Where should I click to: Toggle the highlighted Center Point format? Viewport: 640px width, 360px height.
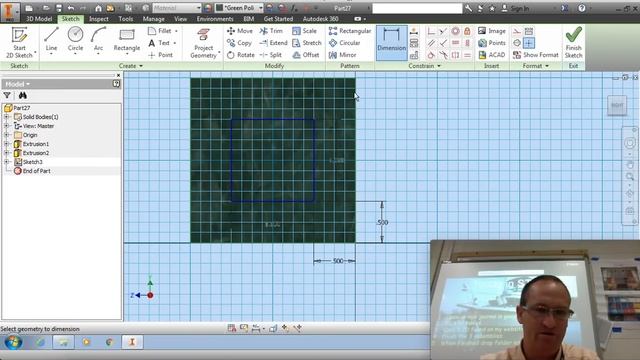529,43
